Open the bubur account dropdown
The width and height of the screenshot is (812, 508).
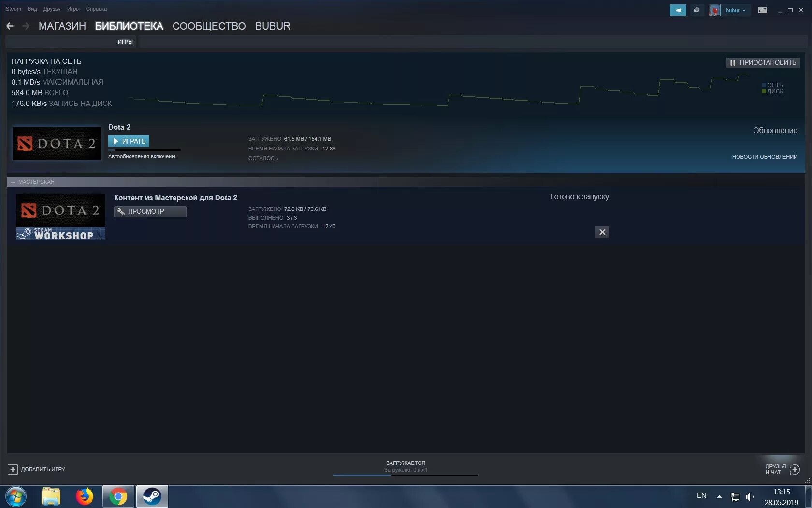coord(736,10)
